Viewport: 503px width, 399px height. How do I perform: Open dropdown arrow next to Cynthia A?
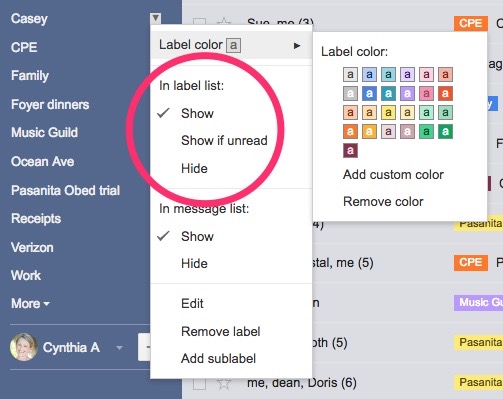coord(119,348)
